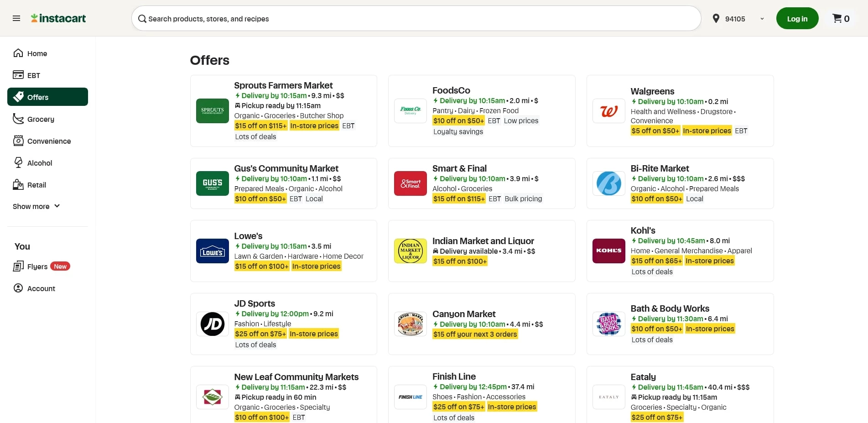Click the search magnifier icon
868x423 pixels.
[x=142, y=19]
